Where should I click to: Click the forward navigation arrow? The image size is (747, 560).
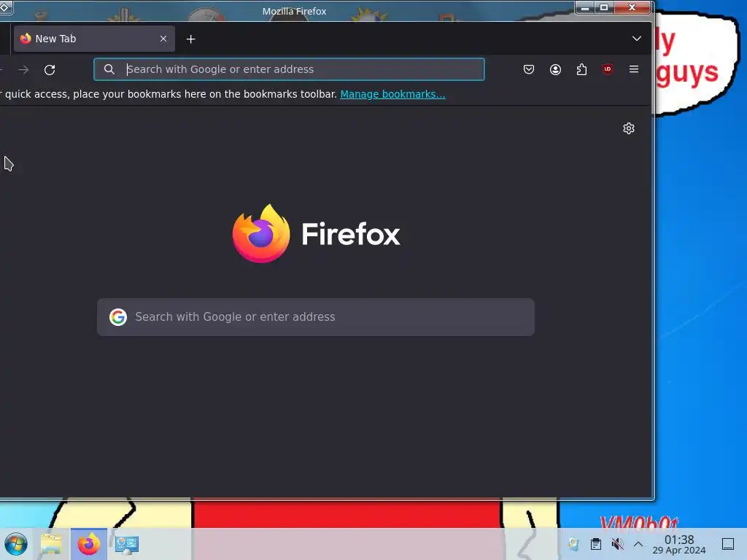(x=23, y=70)
